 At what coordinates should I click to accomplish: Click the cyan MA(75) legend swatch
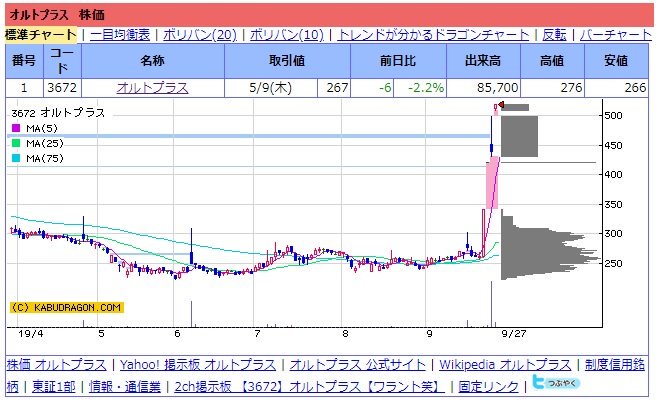click(x=16, y=158)
